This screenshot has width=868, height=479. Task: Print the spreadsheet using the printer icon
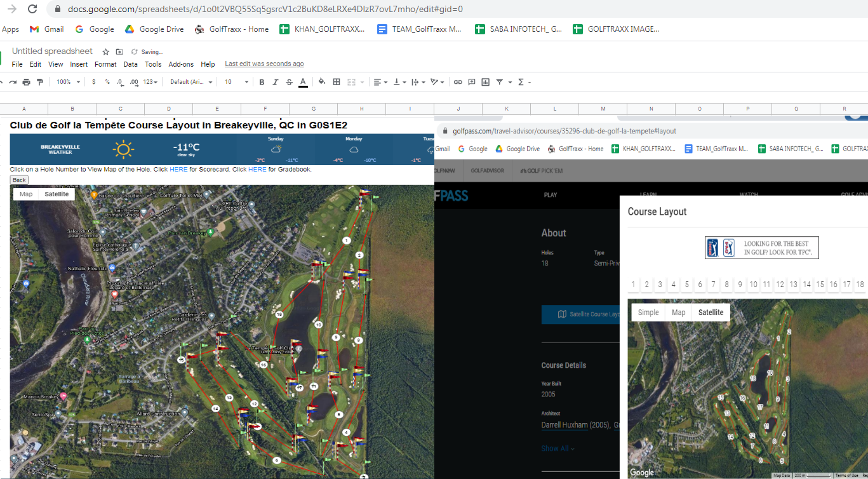pyautogui.click(x=26, y=82)
